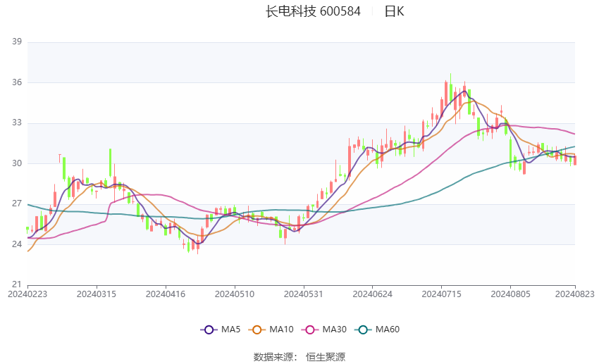Toggle the MA60 legend line
The image size is (599, 364).
[377, 330]
